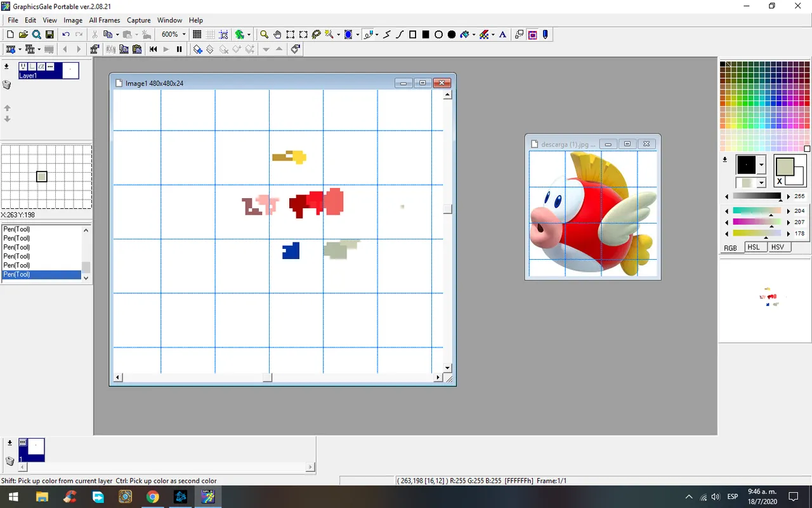Open the gradient pen dropdown
The width and height of the screenshot is (812, 508).
click(761, 183)
